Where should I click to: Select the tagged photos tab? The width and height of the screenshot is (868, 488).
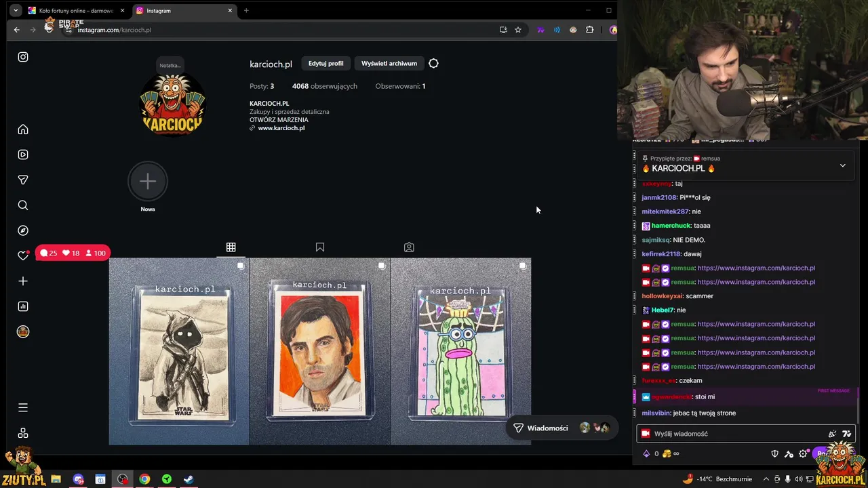409,247
